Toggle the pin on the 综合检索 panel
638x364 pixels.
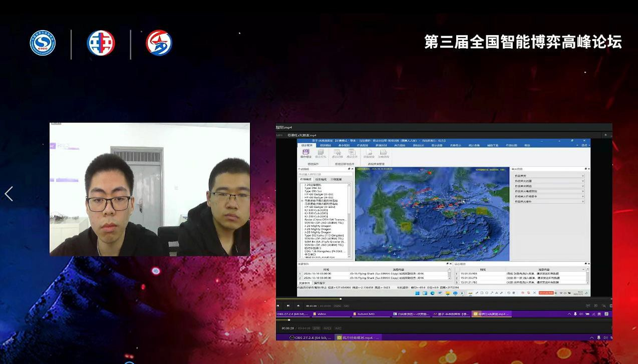click(x=585, y=263)
